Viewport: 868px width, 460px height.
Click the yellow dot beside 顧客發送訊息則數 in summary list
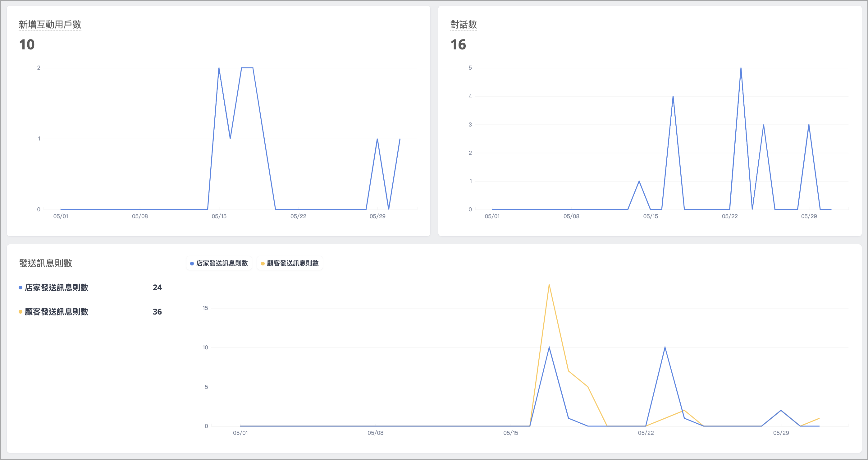21,312
